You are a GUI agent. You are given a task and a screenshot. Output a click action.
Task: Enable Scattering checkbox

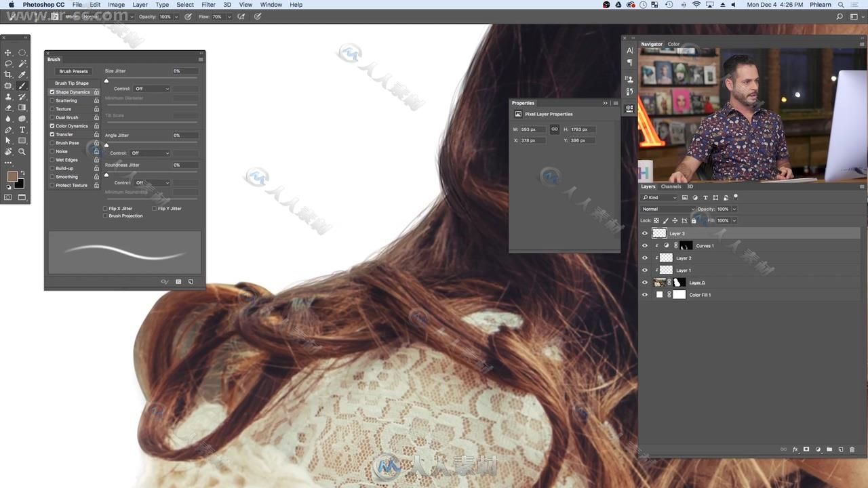pyautogui.click(x=52, y=100)
